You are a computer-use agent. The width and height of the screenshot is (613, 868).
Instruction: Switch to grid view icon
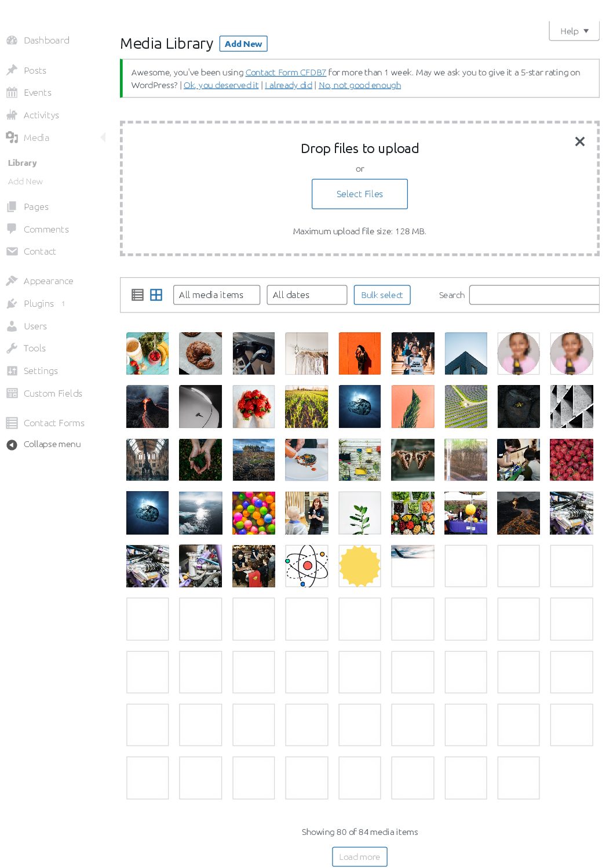[x=156, y=295]
